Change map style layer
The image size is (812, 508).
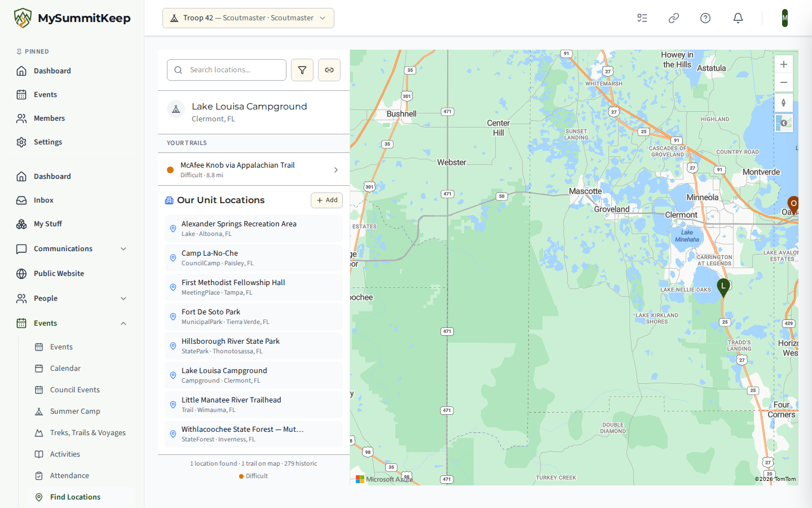784,123
